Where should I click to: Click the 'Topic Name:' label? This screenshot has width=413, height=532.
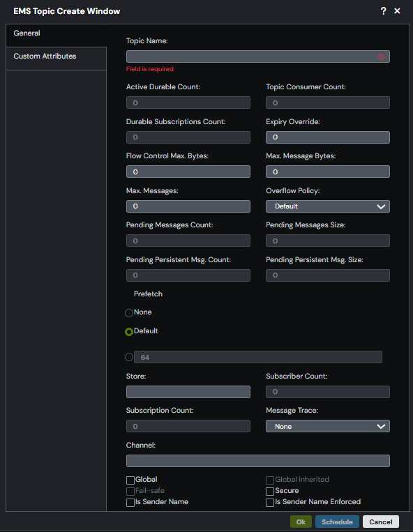(x=147, y=40)
